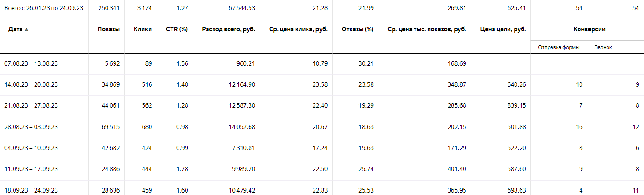Select the 18.09.23 – 24.09.23 row
Viewport: 644px width, 195px height.
pyautogui.click(x=31, y=190)
